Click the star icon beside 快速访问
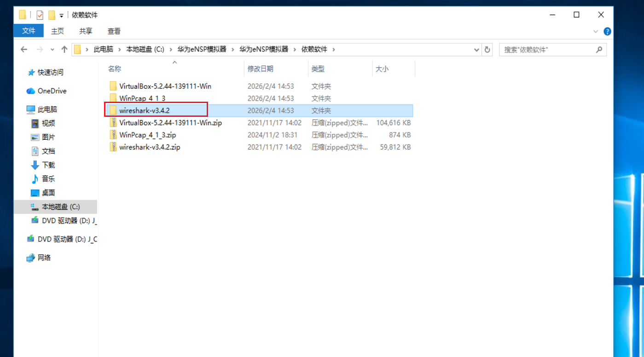The height and width of the screenshot is (357, 644). coord(31,72)
